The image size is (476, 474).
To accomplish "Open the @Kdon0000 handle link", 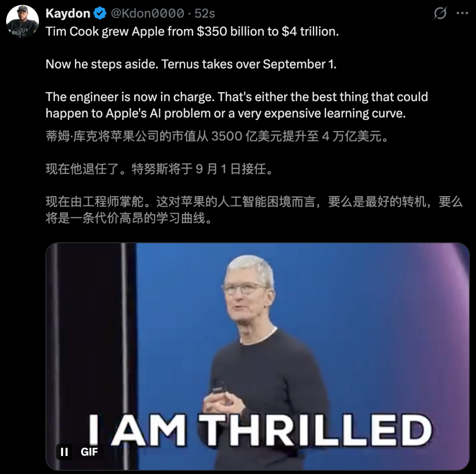I will [147, 13].
